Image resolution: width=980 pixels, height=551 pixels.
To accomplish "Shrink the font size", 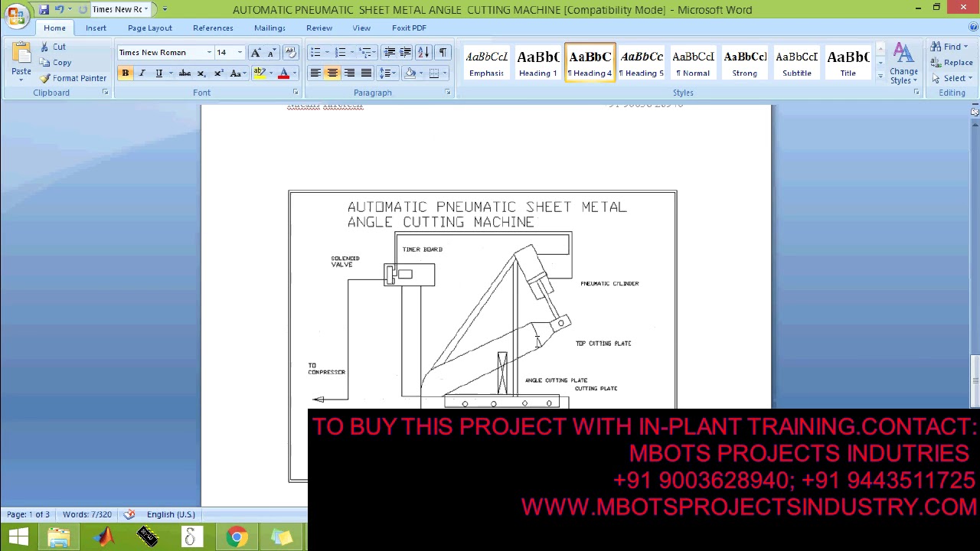I will 271,53.
